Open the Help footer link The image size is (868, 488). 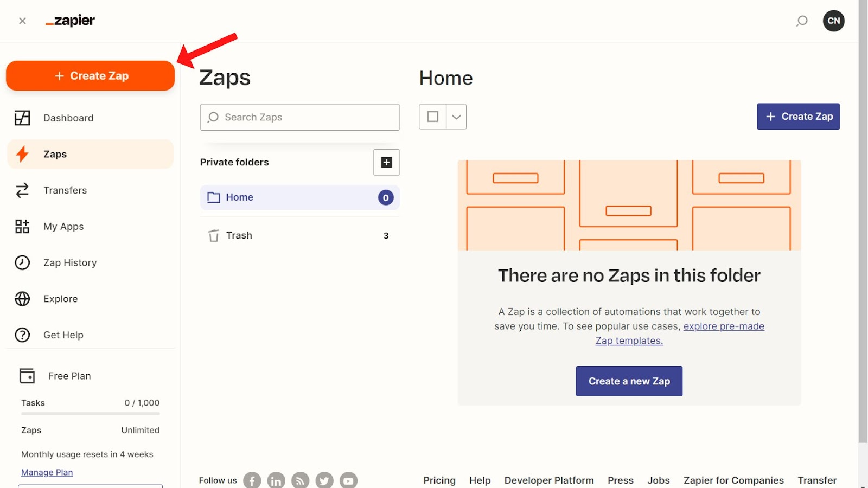pyautogui.click(x=480, y=480)
